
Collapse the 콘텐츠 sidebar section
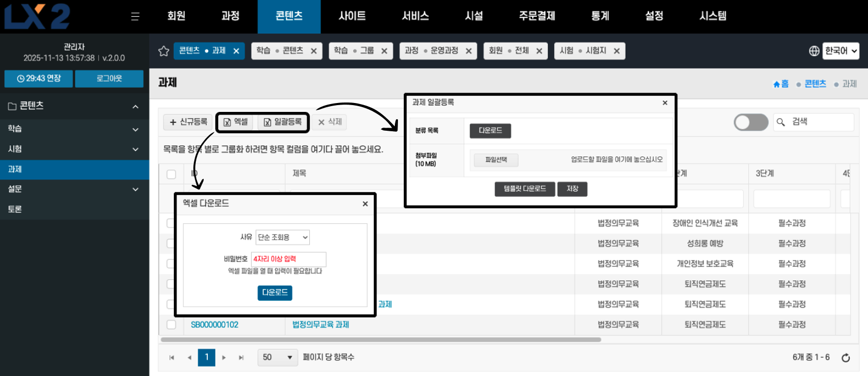point(135,107)
